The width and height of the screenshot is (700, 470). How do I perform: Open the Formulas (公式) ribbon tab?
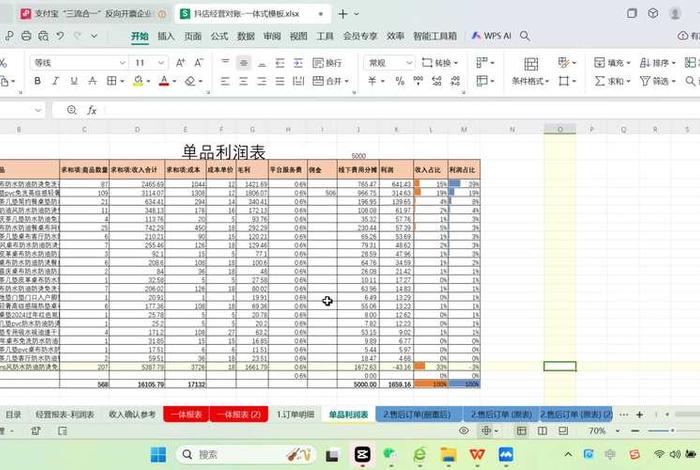(x=219, y=36)
